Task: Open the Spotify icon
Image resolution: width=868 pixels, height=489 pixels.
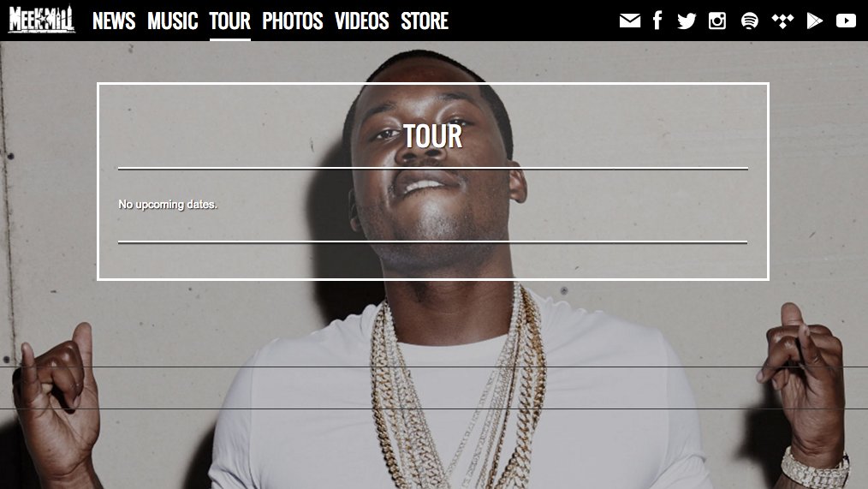Action: tap(750, 21)
